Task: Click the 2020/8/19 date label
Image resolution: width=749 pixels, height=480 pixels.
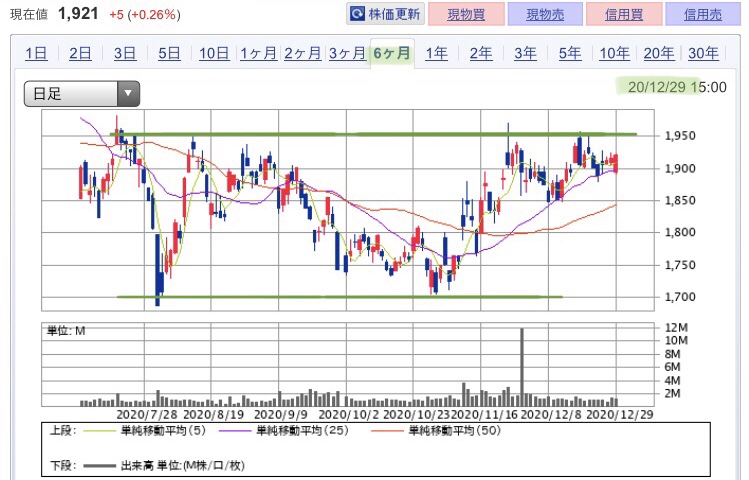Action: (x=214, y=414)
